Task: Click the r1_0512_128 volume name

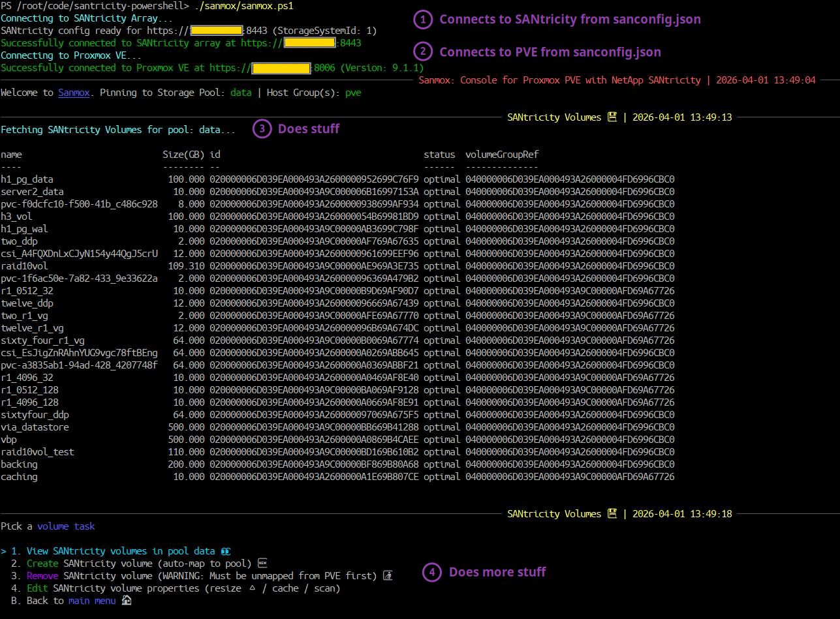Action: coord(29,390)
